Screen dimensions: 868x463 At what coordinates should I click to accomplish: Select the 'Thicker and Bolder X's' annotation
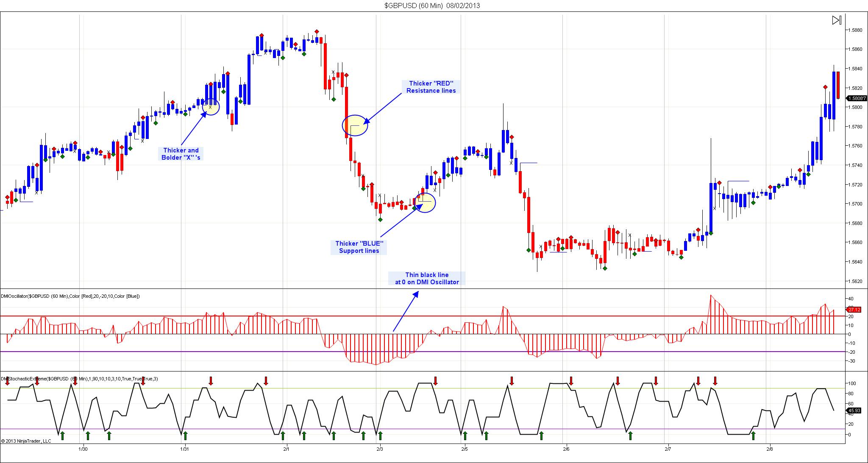coord(181,154)
